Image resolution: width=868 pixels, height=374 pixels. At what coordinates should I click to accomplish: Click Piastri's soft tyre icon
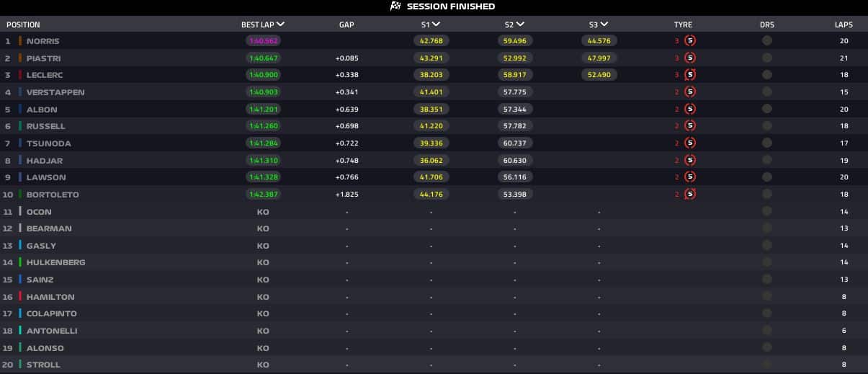click(690, 58)
